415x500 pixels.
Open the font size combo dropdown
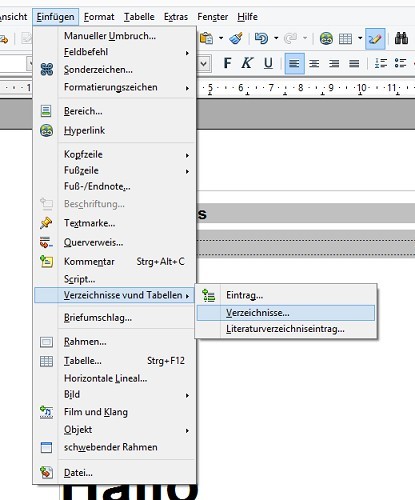[x=204, y=63]
